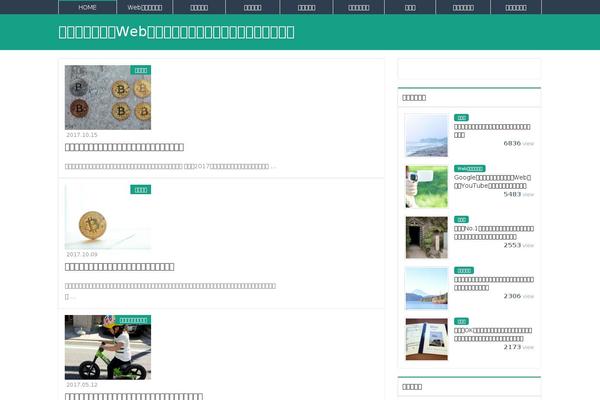600x400 pixels.
Task: Open the post title under 2017.10.15
Action: pyautogui.click(x=124, y=147)
